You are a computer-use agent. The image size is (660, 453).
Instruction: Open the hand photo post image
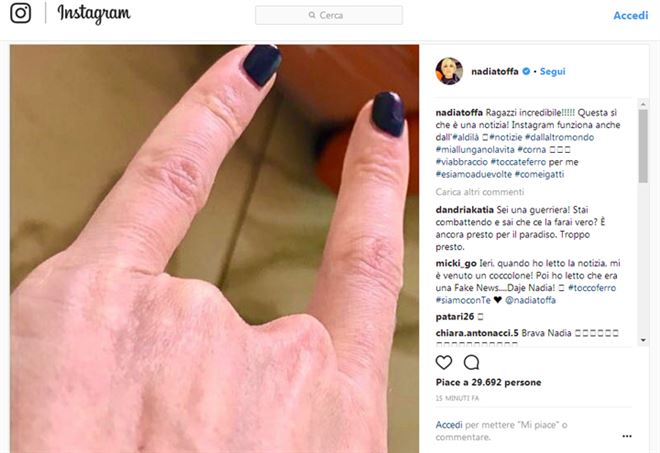[215, 249]
